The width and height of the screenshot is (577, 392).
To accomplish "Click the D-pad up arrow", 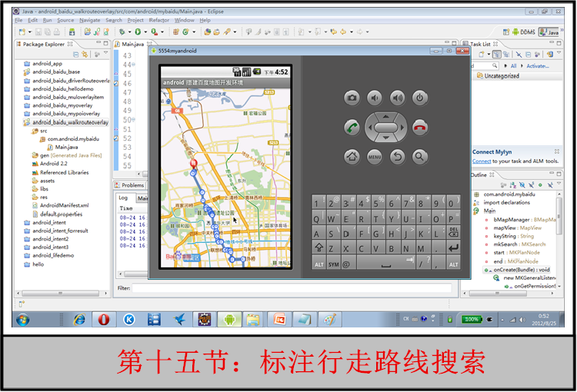I will [385, 117].
